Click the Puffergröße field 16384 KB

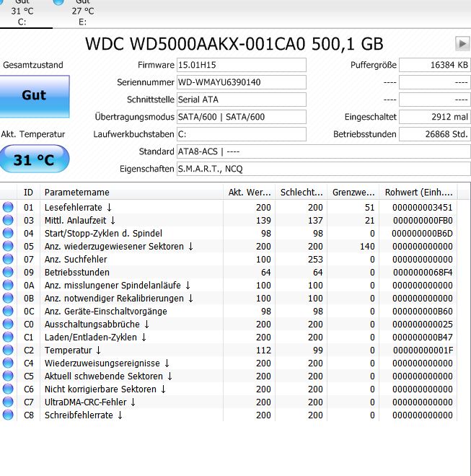tap(435, 65)
